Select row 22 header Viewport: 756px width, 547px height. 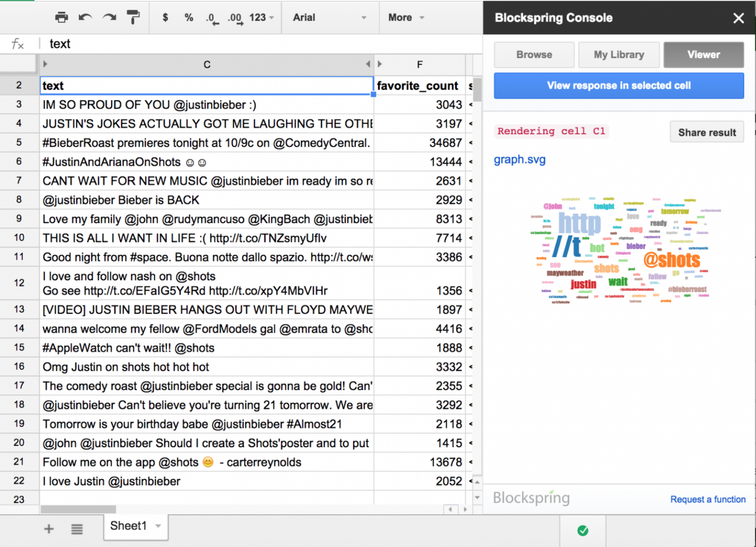click(x=19, y=481)
